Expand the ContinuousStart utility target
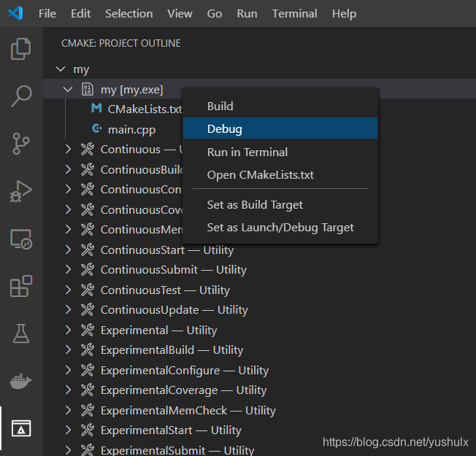The height and width of the screenshot is (456, 476). pos(68,250)
